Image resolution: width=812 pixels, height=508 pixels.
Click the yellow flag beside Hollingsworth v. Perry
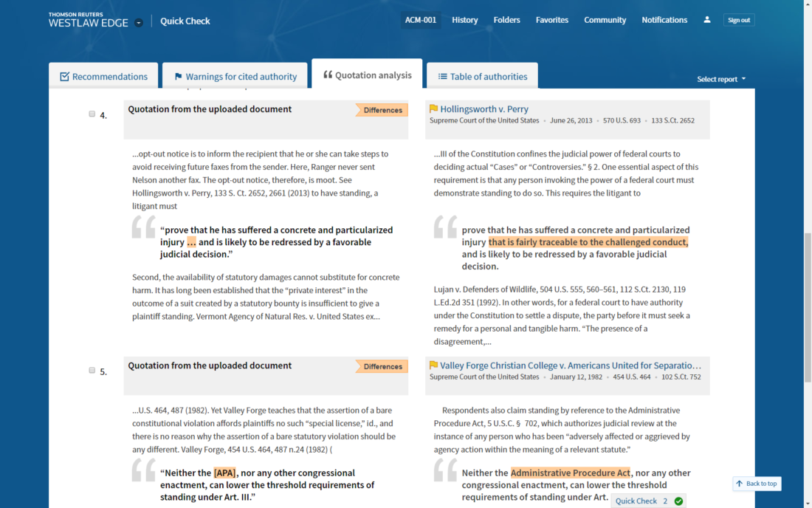[433, 109]
